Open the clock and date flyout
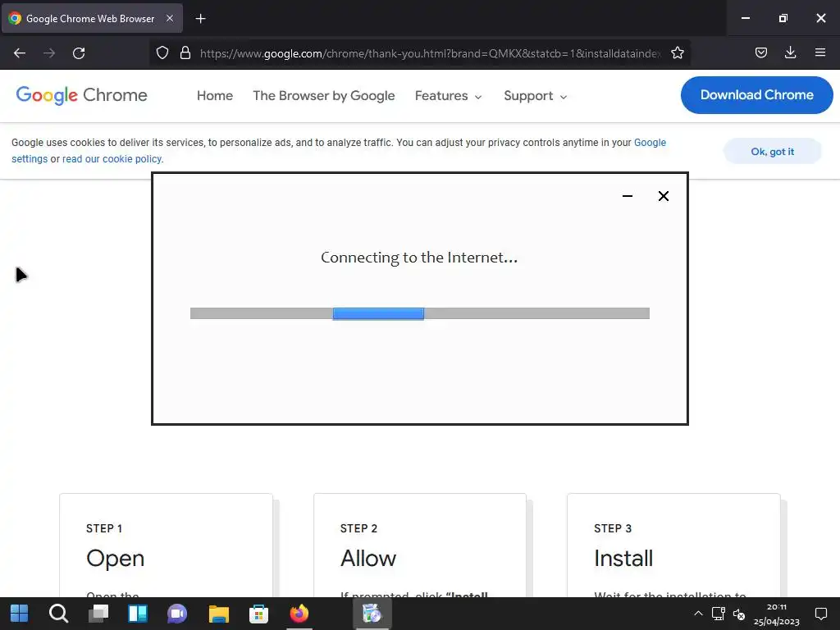The image size is (840, 630). point(776,614)
